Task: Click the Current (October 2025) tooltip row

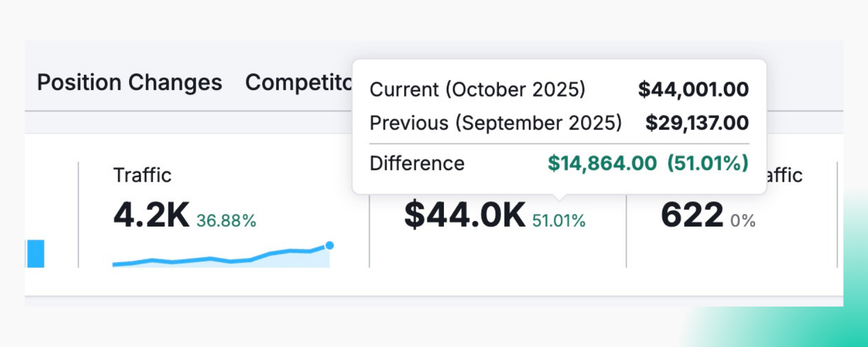Action: coord(477,90)
